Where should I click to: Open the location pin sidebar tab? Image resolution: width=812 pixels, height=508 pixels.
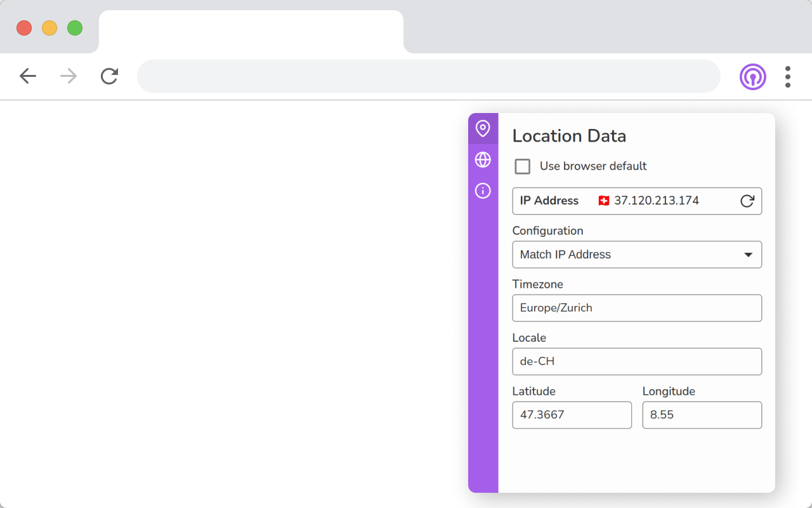pyautogui.click(x=483, y=129)
